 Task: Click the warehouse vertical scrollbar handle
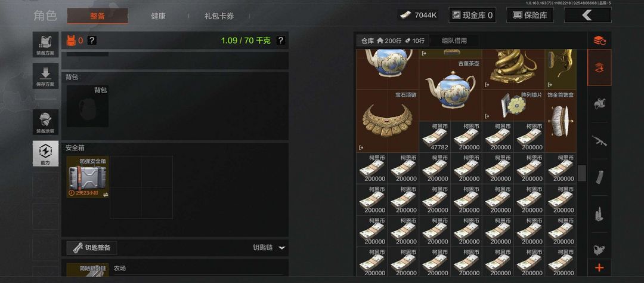coord(581,173)
